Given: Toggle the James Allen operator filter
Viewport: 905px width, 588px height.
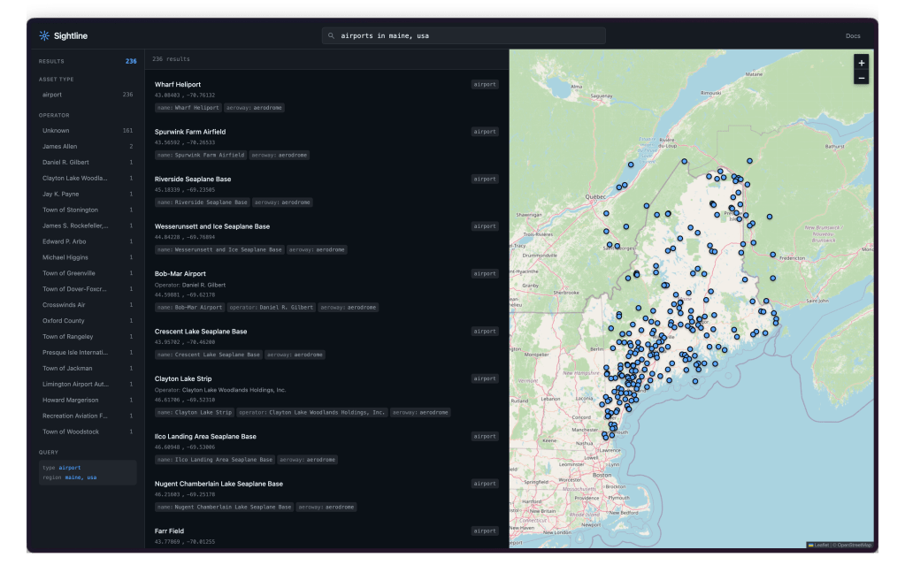Looking at the screenshot, I should point(87,147).
